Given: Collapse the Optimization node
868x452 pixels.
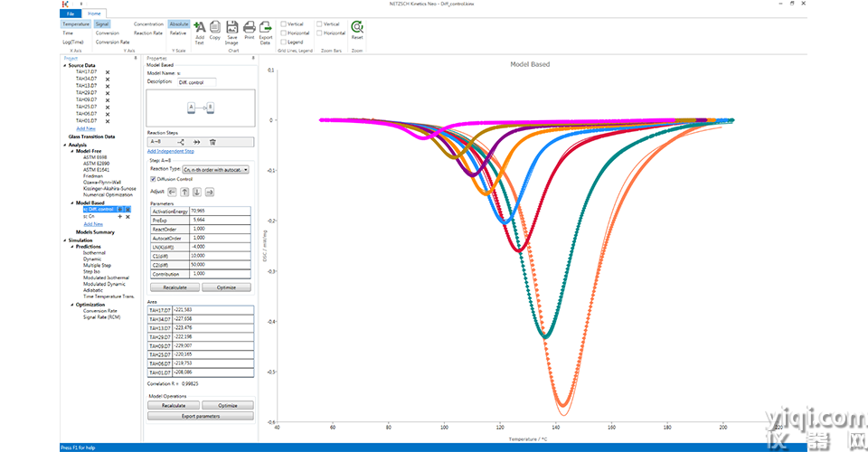Looking at the screenshot, I should (x=72, y=305).
